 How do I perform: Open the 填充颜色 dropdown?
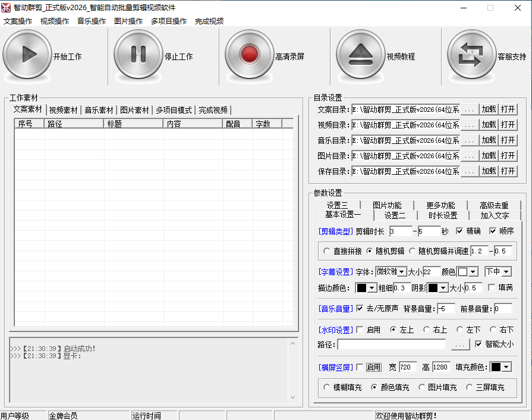(x=501, y=366)
